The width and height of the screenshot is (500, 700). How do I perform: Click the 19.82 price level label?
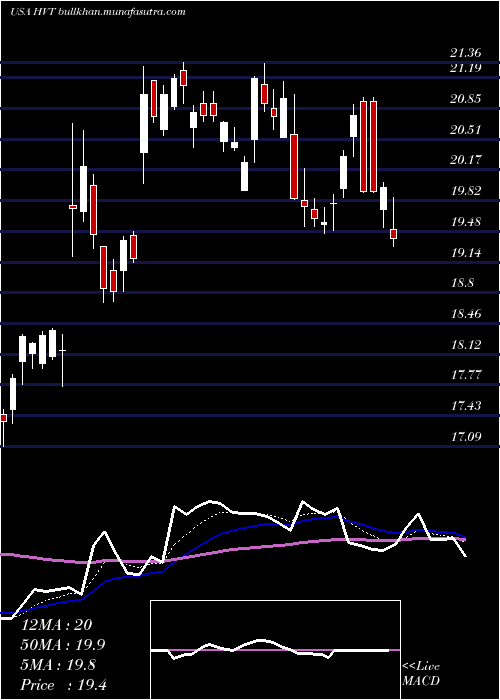[466, 192]
